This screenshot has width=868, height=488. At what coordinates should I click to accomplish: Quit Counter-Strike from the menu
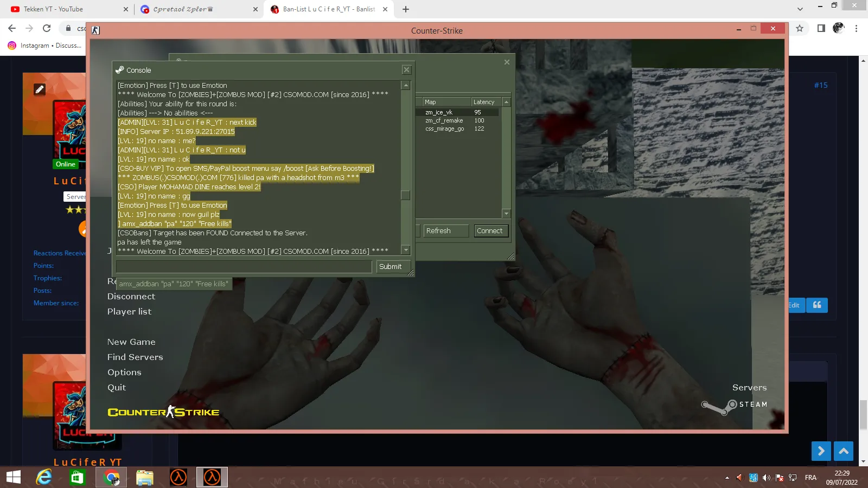117,388
